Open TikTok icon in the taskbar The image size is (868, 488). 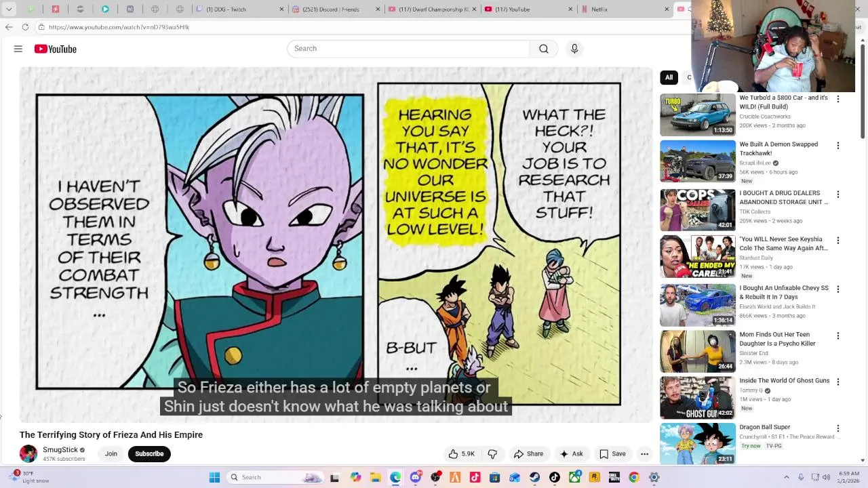[x=555, y=477]
